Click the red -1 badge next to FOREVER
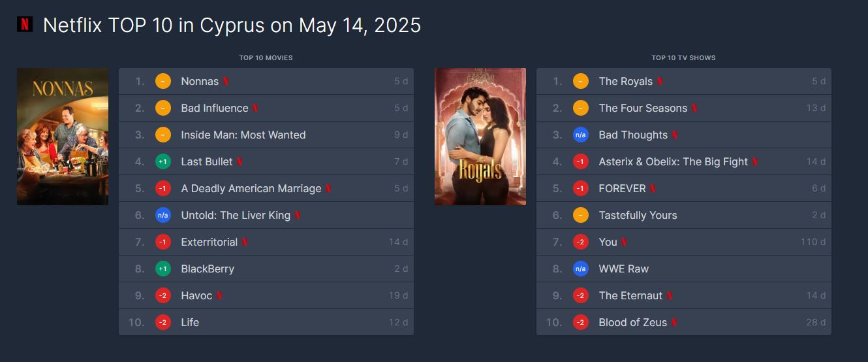This screenshot has height=362, width=868. pyautogui.click(x=581, y=188)
